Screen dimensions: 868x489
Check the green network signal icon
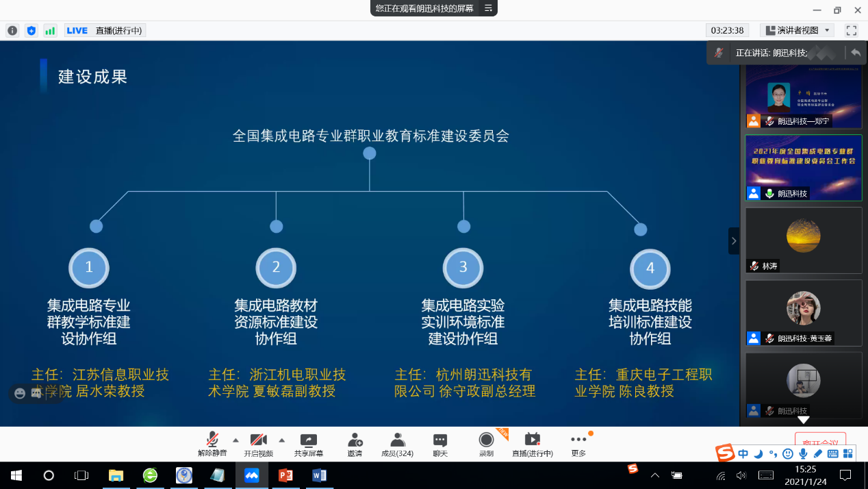click(50, 30)
